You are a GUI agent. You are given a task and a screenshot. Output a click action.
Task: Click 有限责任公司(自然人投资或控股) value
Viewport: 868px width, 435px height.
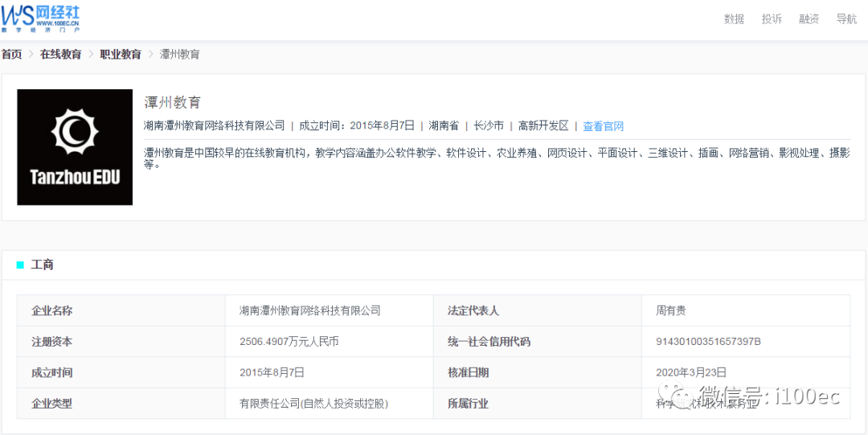(x=314, y=404)
